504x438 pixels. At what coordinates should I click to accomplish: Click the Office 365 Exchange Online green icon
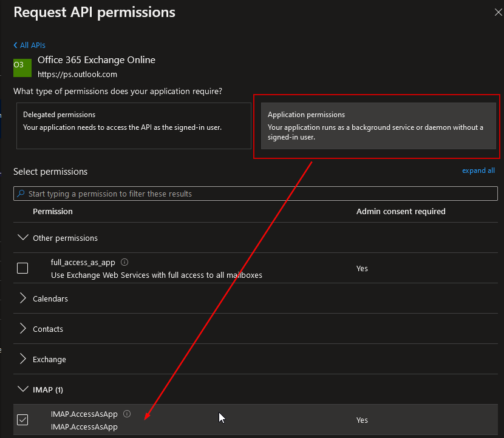click(22, 68)
